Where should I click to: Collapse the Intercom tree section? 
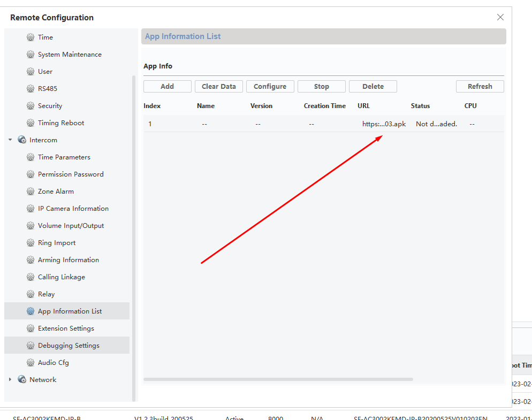coord(10,140)
